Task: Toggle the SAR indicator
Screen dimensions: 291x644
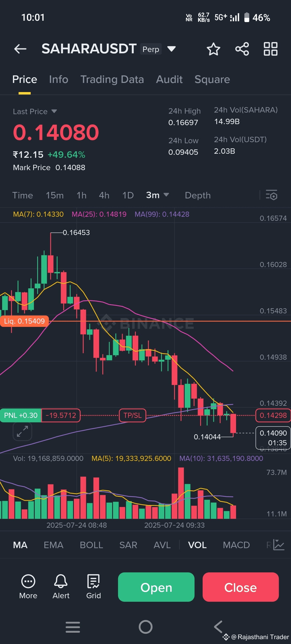Action: click(x=128, y=545)
